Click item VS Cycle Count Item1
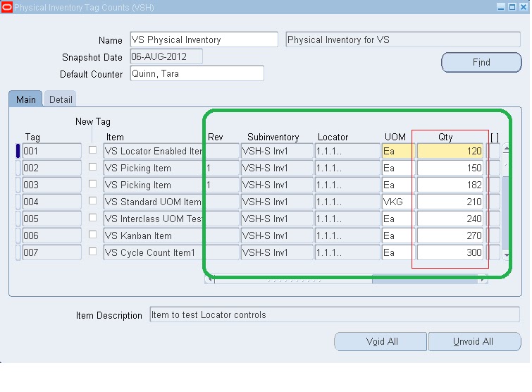The width and height of the screenshot is (532, 392). (x=154, y=253)
